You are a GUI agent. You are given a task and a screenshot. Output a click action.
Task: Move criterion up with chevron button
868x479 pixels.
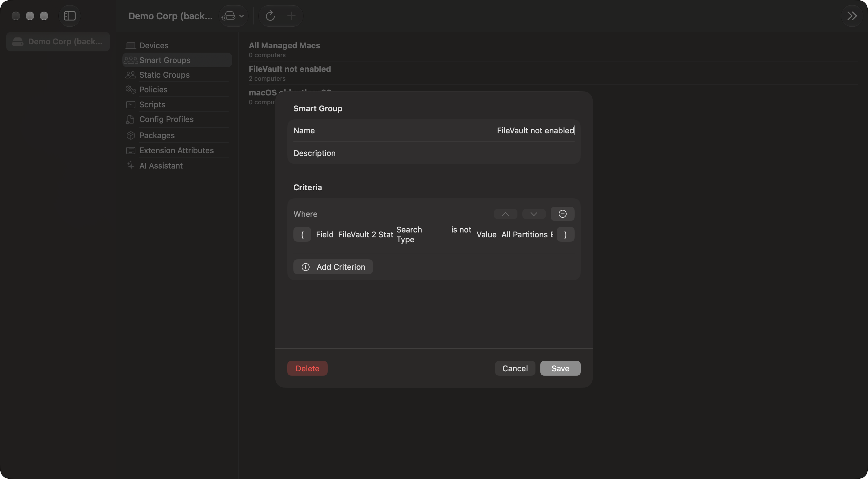506,214
